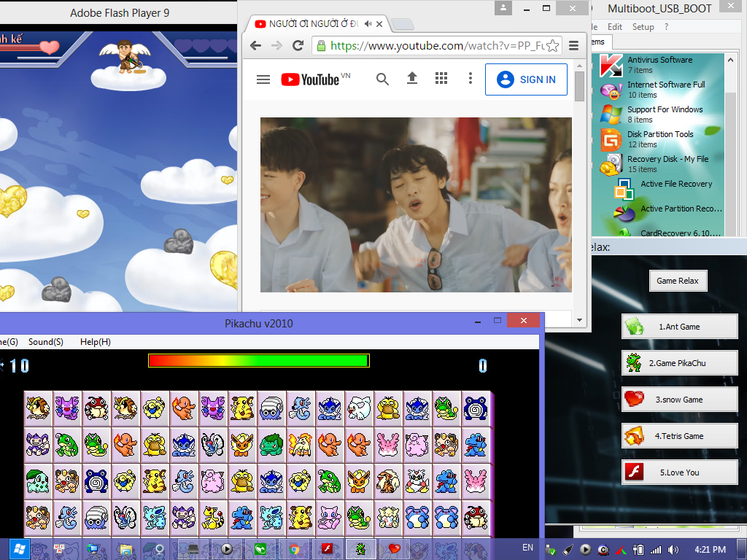This screenshot has width=747, height=560.
Task: Click the Mew tile in bottom row
Action: pyautogui.click(x=330, y=518)
